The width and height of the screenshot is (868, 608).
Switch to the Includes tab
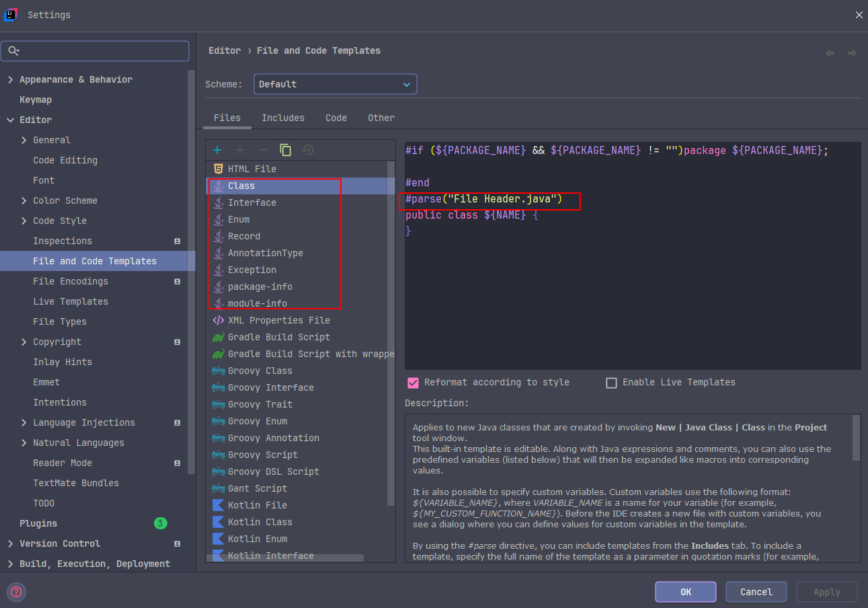point(282,118)
